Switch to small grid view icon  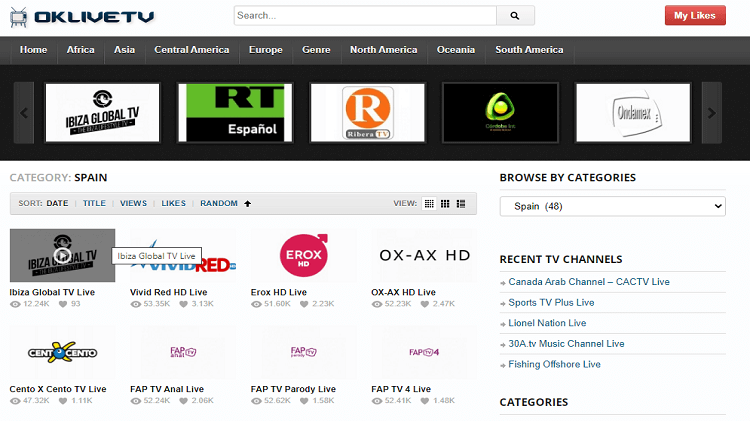tap(429, 203)
